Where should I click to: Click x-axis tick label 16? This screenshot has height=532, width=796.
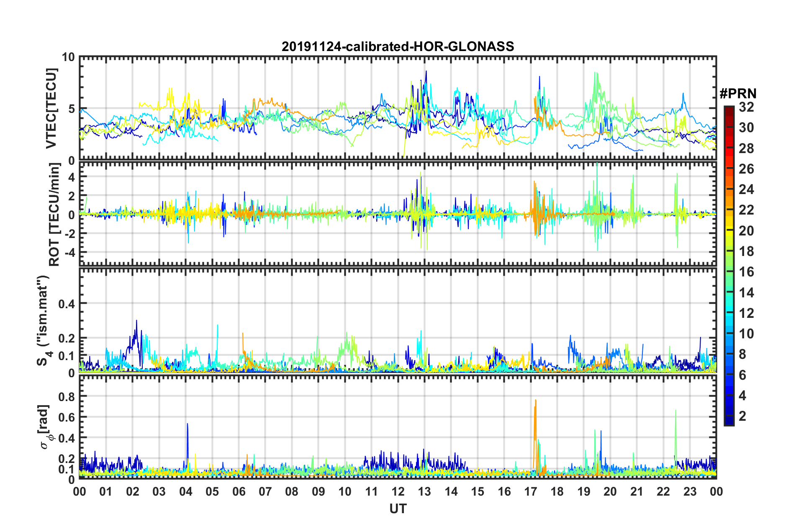point(504,491)
